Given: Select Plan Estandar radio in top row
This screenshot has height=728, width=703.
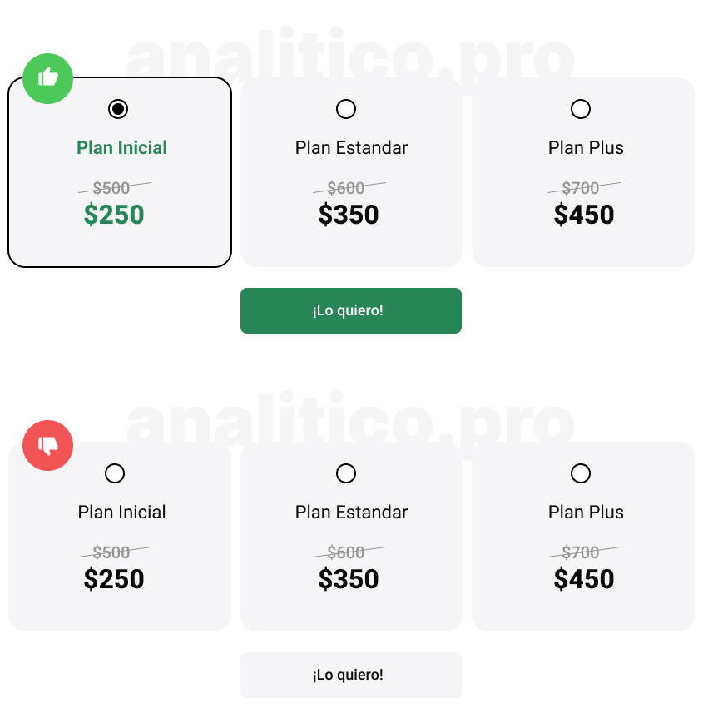Looking at the screenshot, I should point(346,109).
